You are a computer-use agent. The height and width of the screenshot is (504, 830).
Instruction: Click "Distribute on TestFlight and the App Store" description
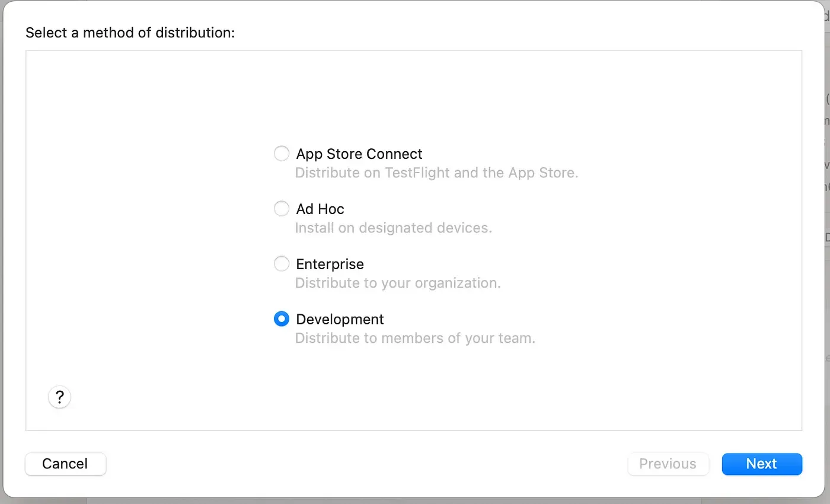[436, 173]
